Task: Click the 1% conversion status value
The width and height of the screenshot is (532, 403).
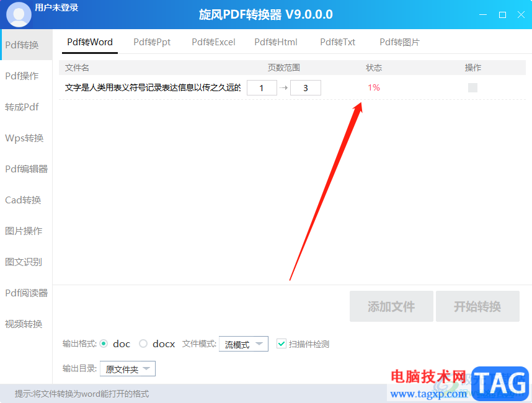Action: [x=374, y=87]
